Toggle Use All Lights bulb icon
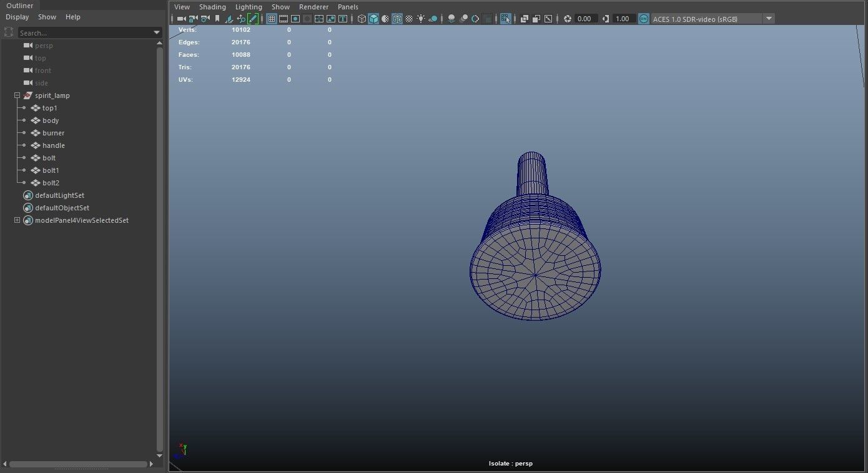Screen dimensions: 868x473 (421, 19)
